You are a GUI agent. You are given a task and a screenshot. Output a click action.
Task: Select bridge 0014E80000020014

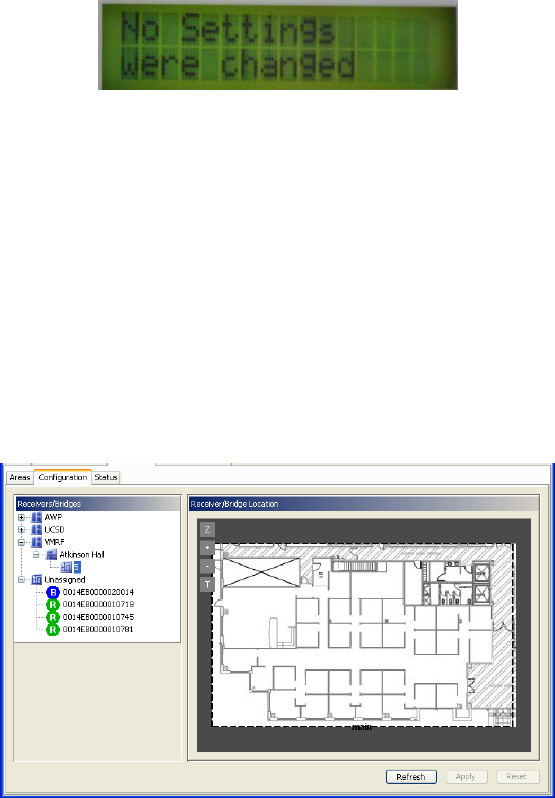pyautogui.click(x=99, y=592)
